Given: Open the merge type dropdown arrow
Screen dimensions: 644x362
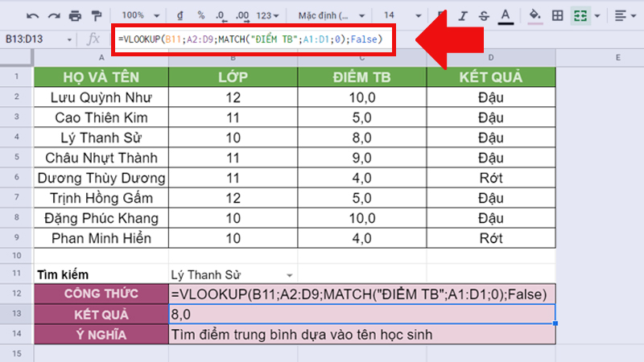Looking at the screenshot, I should pos(597,16).
